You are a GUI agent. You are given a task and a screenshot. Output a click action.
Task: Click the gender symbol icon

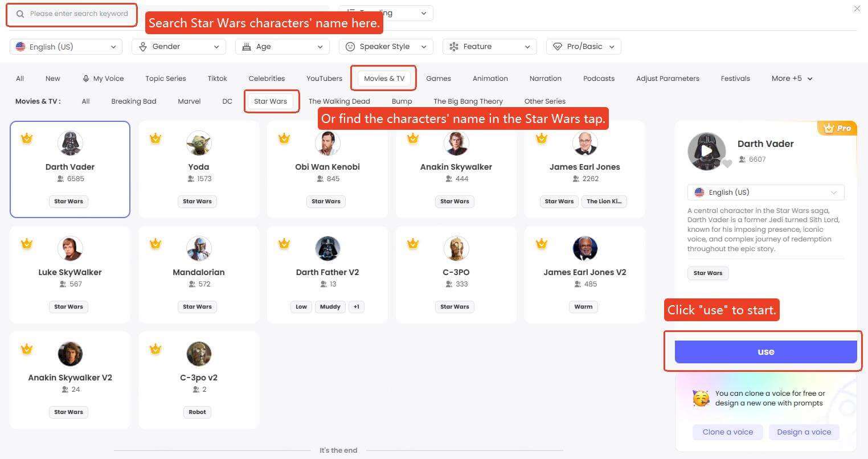(143, 47)
